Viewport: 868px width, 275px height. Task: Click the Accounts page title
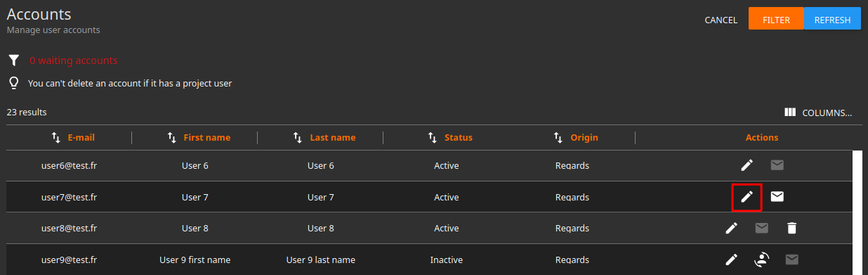coord(39,14)
